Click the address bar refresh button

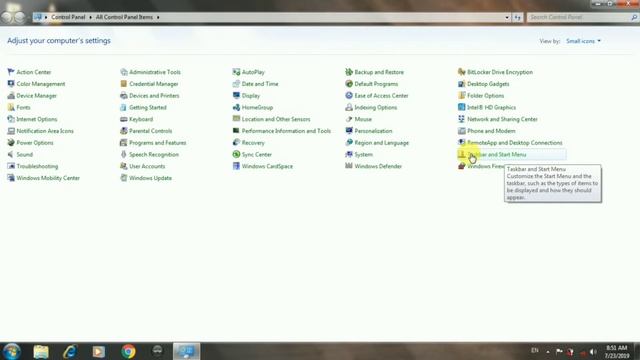pyautogui.click(x=518, y=17)
